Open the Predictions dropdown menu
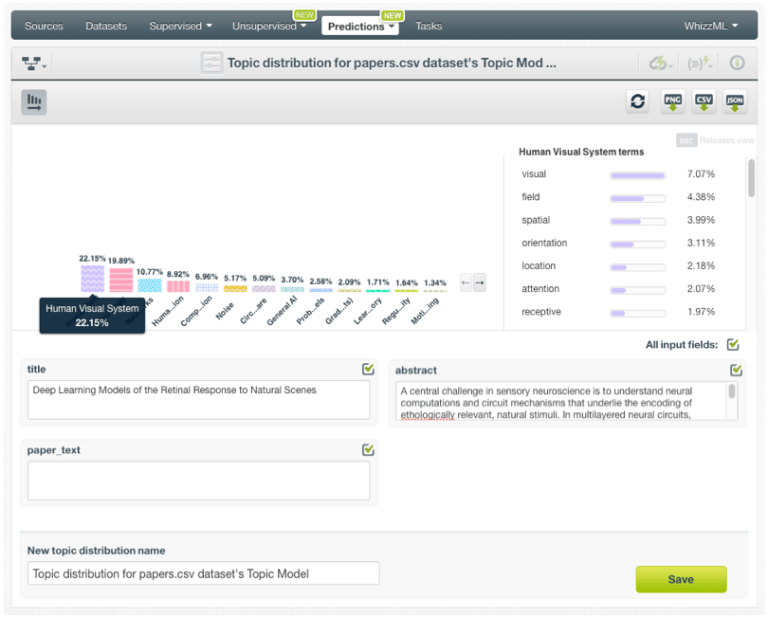 click(360, 26)
